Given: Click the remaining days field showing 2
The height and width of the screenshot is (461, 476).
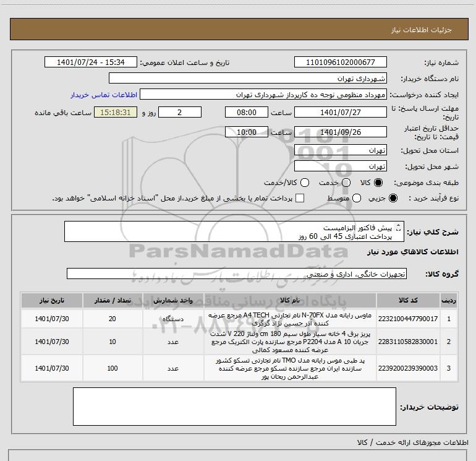Looking at the screenshot, I should [x=180, y=112].
